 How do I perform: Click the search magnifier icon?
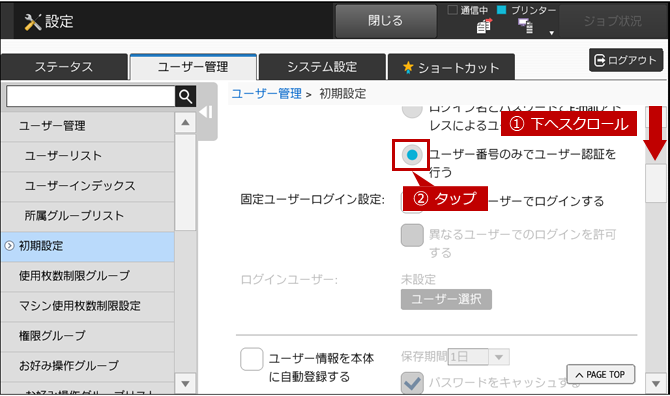pyautogui.click(x=185, y=97)
